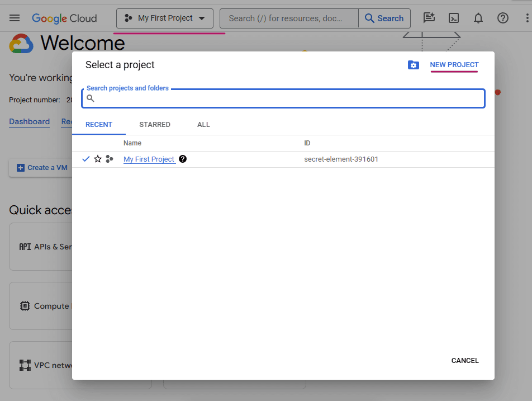
Task: Click the checkmark beside My First Project
Action: click(86, 159)
